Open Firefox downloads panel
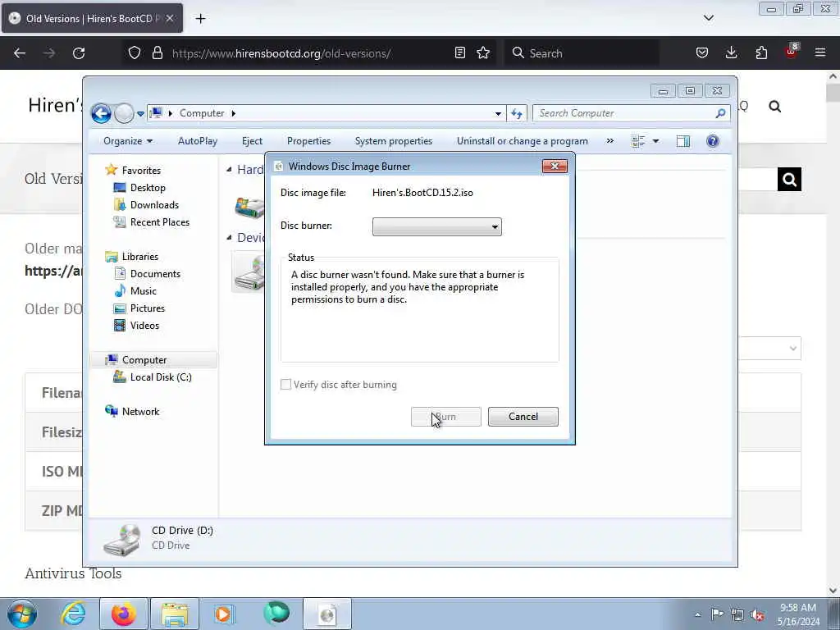The height and width of the screenshot is (630, 840). (x=731, y=52)
